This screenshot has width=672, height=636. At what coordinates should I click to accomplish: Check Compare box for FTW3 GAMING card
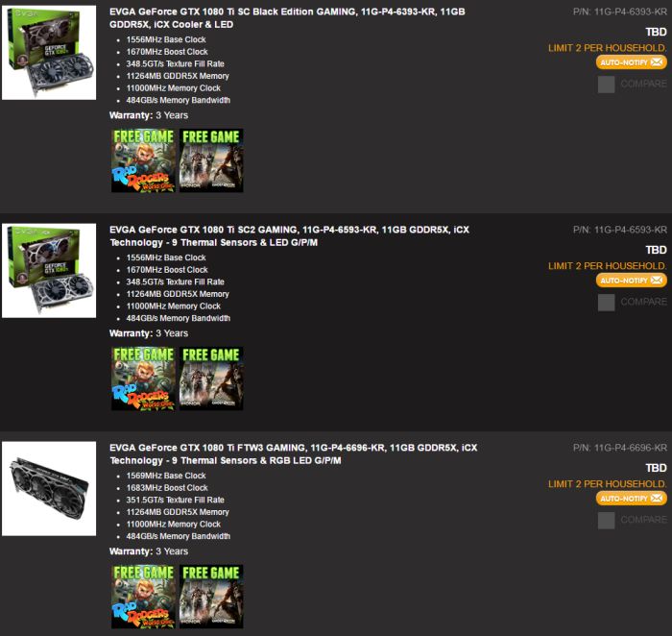[x=606, y=521]
